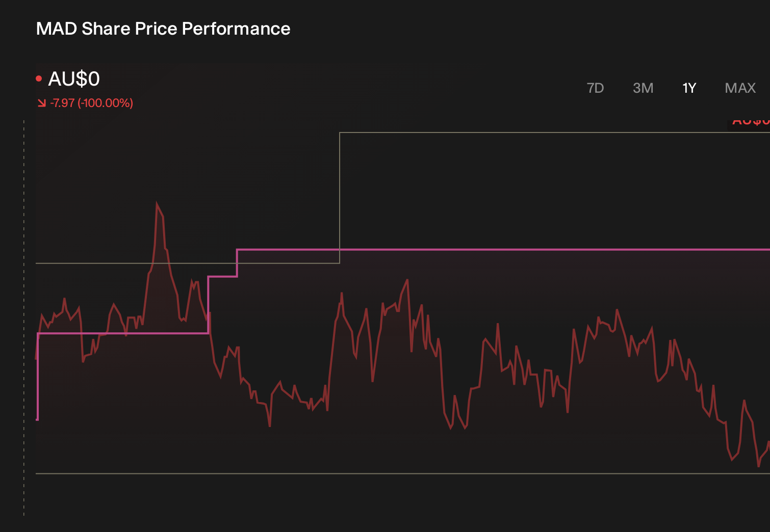Viewport: 770px width, 532px height.
Task: Click the red dot beside AU$0
Action: tap(39, 78)
